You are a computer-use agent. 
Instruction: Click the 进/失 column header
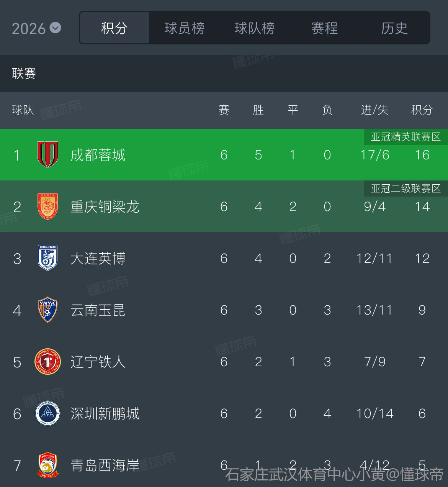374,110
